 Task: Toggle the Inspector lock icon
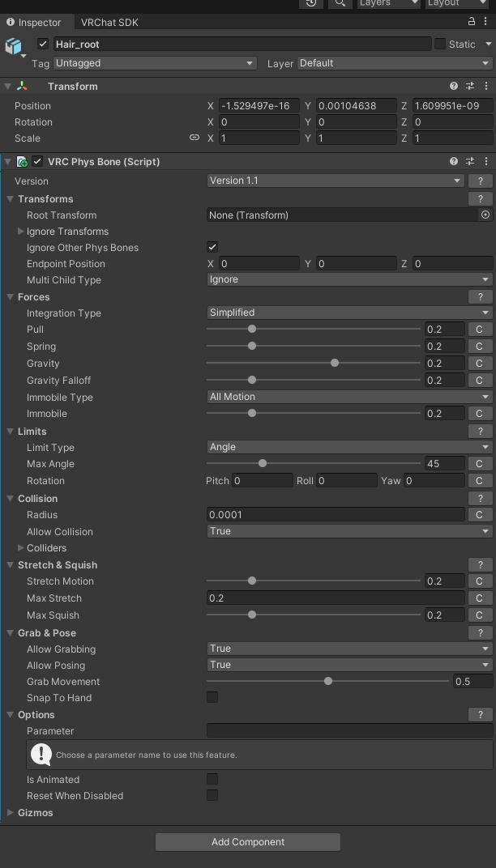click(x=472, y=22)
